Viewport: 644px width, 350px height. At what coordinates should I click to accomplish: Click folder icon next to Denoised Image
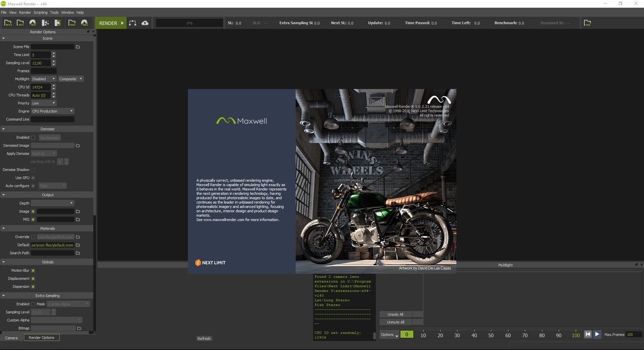pos(78,146)
